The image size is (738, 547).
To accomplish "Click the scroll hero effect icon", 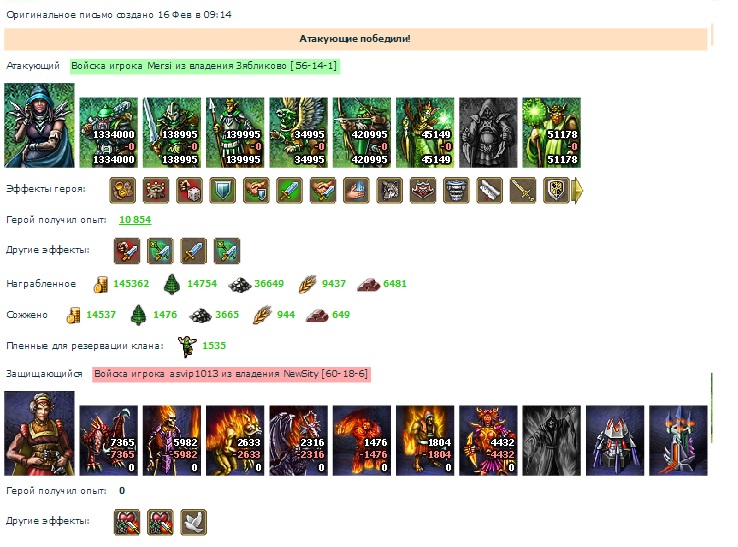I will [x=489, y=190].
